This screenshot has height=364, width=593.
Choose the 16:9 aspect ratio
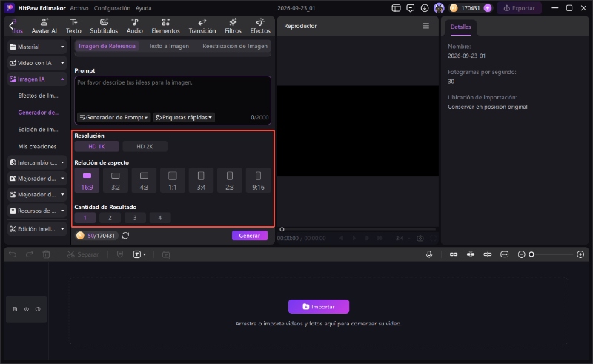pyautogui.click(x=87, y=180)
